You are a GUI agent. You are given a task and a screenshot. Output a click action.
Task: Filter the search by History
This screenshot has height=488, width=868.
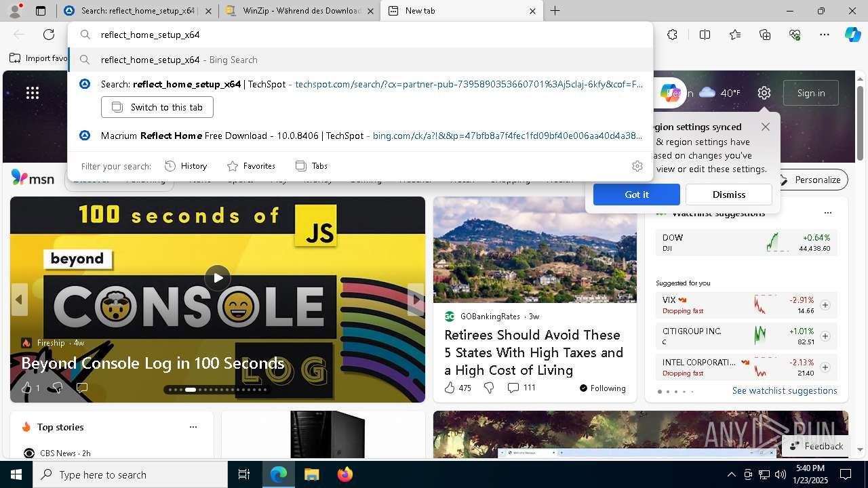pyautogui.click(x=186, y=166)
